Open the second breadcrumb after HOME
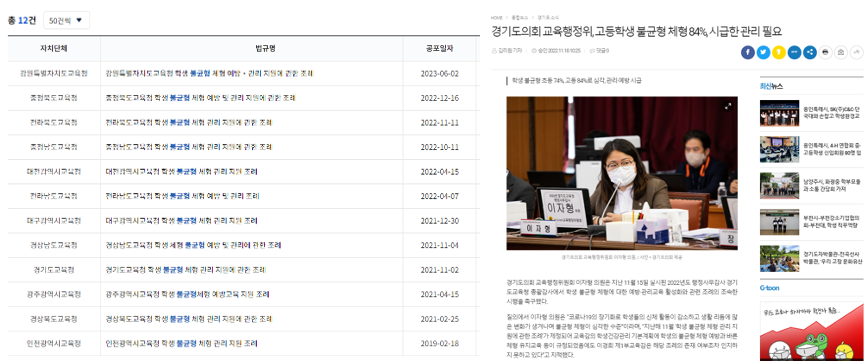Viewport: 868px width, 361px height. point(520,18)
